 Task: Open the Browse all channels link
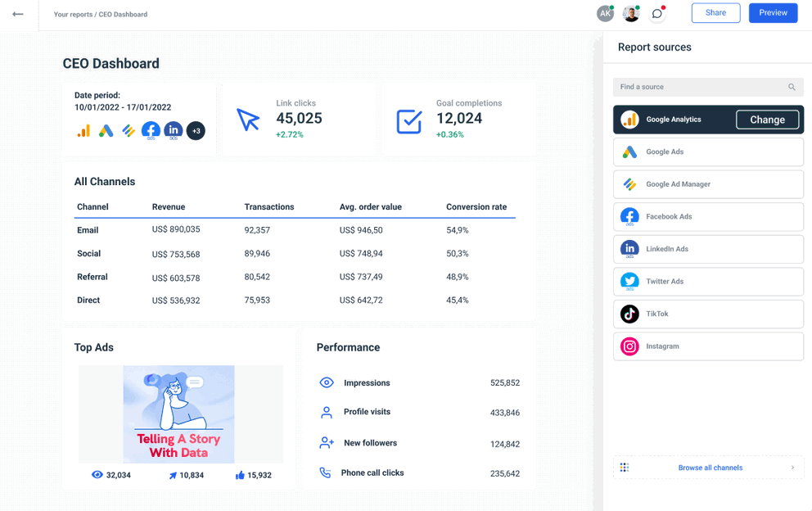click(x=709, y=467)
